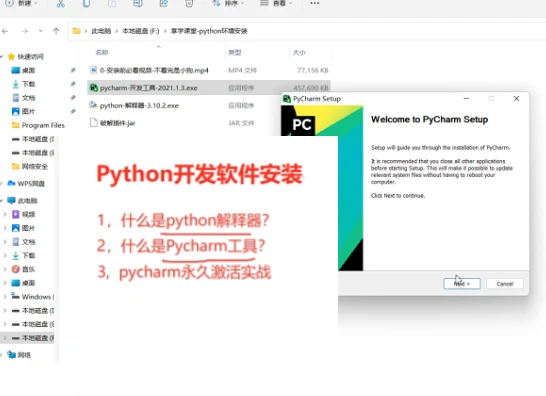Open 视频 under 此电脑
The image size is (546, 396).
click(29, 214)
